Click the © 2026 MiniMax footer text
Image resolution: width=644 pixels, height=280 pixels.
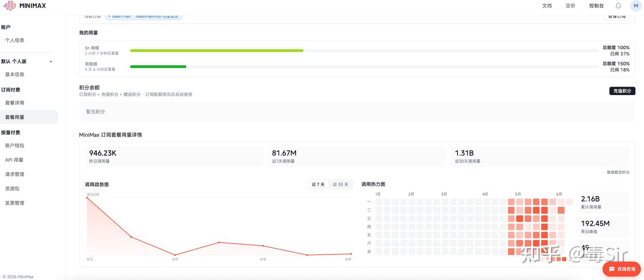[x=18, y=277]
